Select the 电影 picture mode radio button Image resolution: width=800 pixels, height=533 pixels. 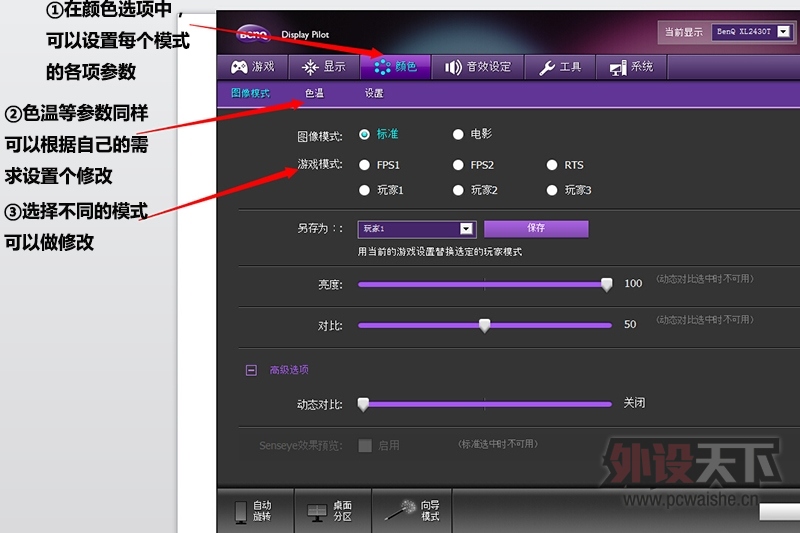point(458,134)
